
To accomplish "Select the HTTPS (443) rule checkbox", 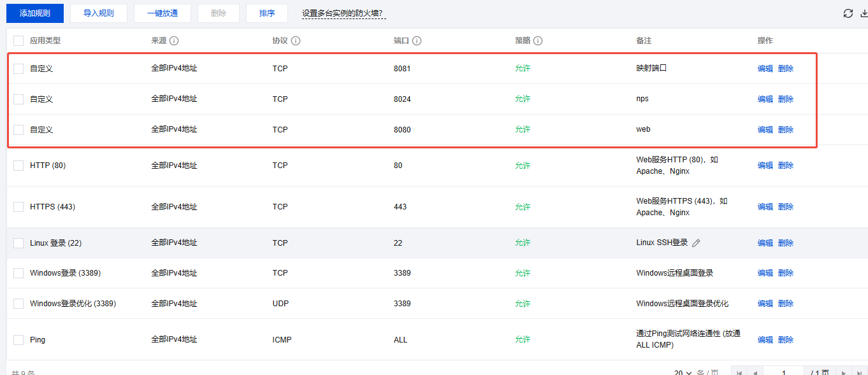I will click(18, 207).
